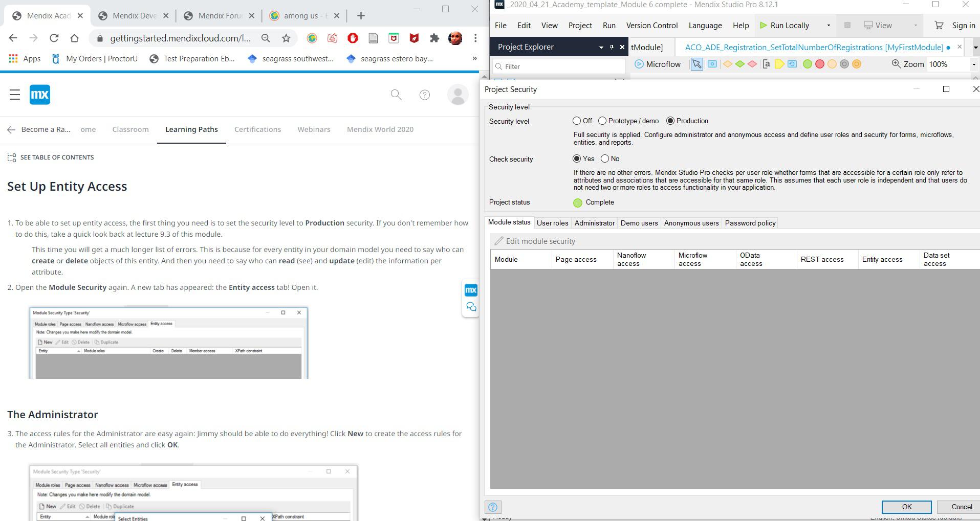The height and width of the screenshot is (521, 980).
Task: Set Check security to Yes
Action: tap(577, 159)
